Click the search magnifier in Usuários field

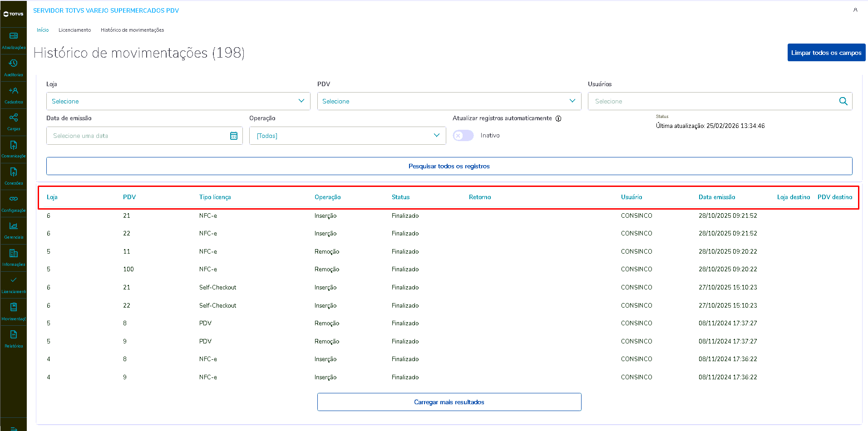[x=843, y=101]
